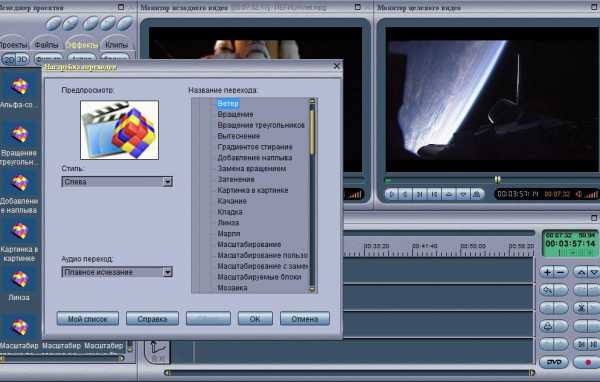600x382 pixels.
Task: Click the minus zoom-out button beside timeline
Action: [x=561, y=272]
